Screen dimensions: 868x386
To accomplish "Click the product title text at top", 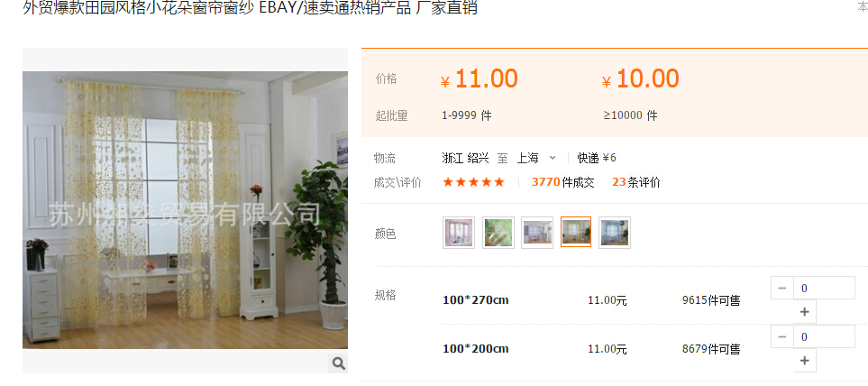I will click(x=250, y=8).
